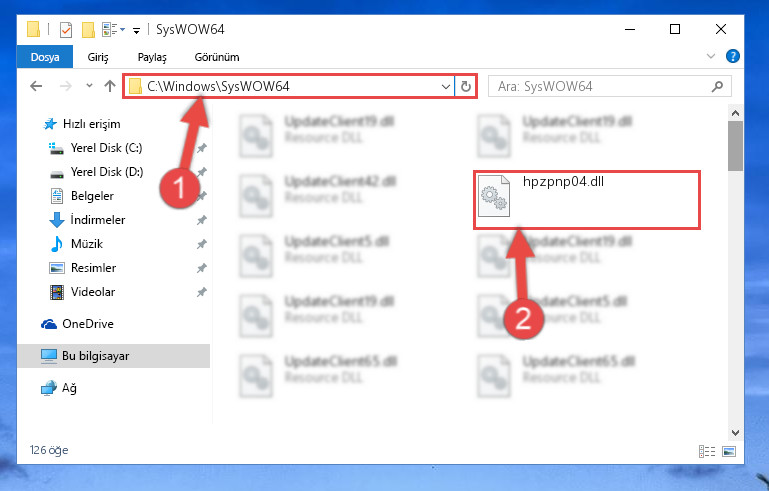
Task: Expand the ribbon with the chevron
Action: [711, 56]
